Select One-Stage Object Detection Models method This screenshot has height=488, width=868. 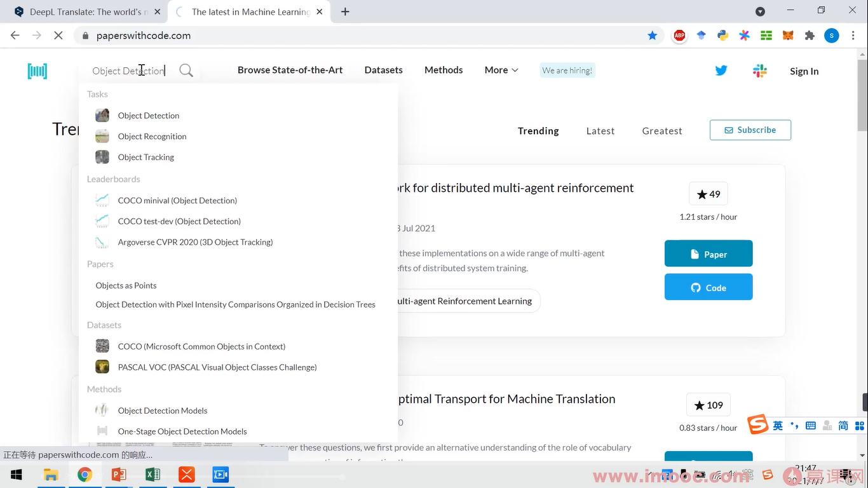(x=182, y=432)
